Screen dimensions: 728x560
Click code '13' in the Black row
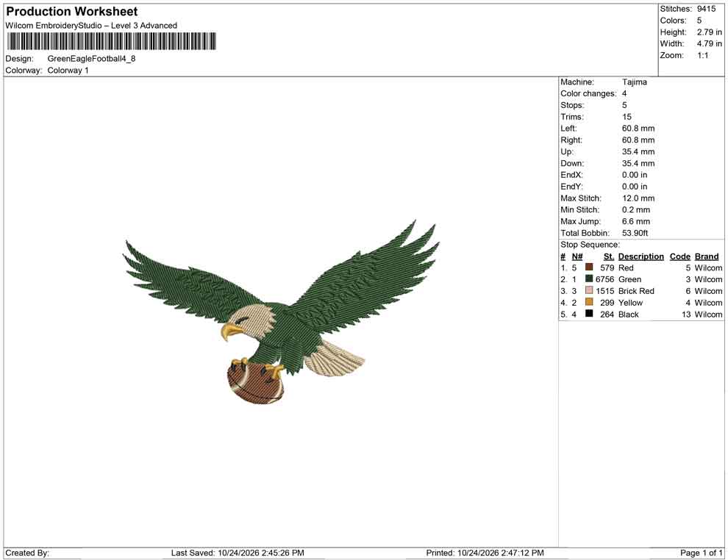click(x=686, y=314)
